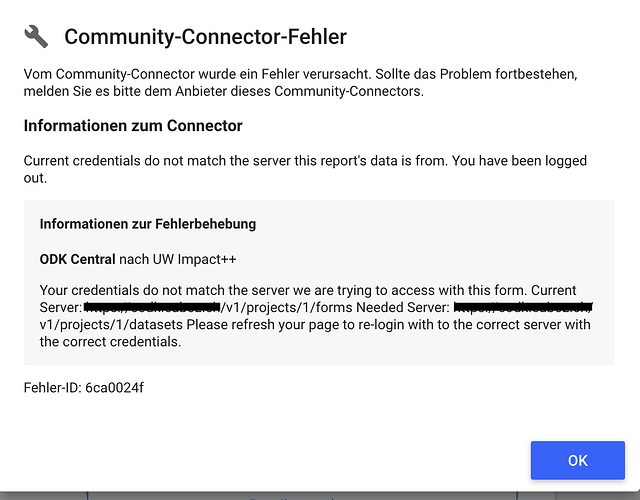Click the /v1/projects/1/forms path text
640x500 pixels.
pyautogui.click(x=287, y=307)
